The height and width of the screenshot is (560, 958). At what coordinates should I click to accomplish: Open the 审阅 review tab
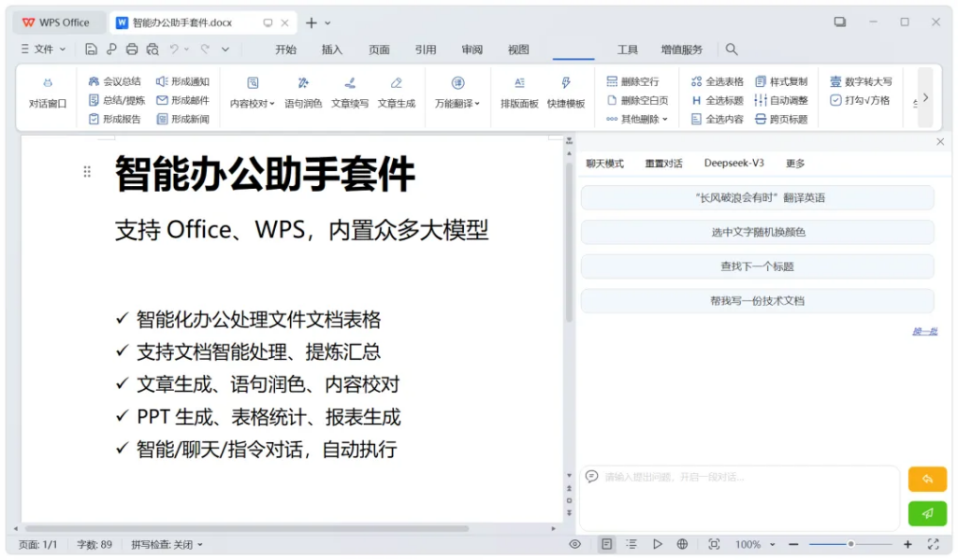[x=472, y=50]
